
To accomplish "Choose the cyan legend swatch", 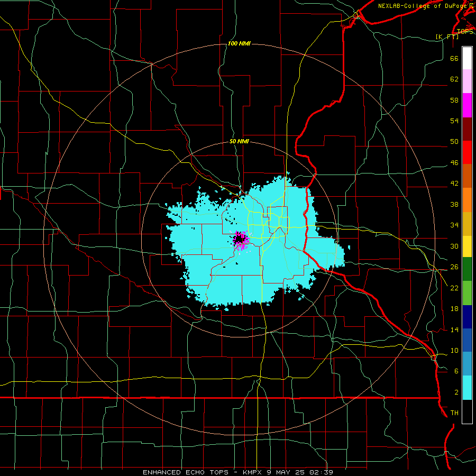I will (467, 388).
